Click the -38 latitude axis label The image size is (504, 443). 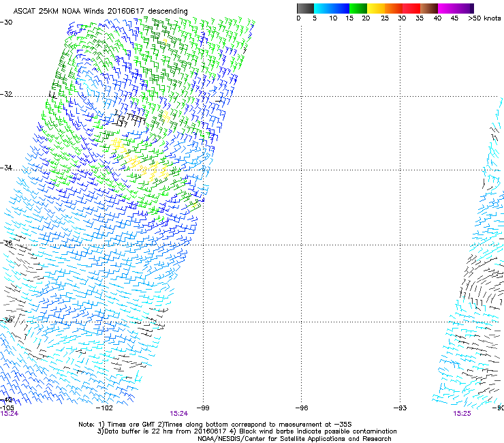(x=6, y=320)
